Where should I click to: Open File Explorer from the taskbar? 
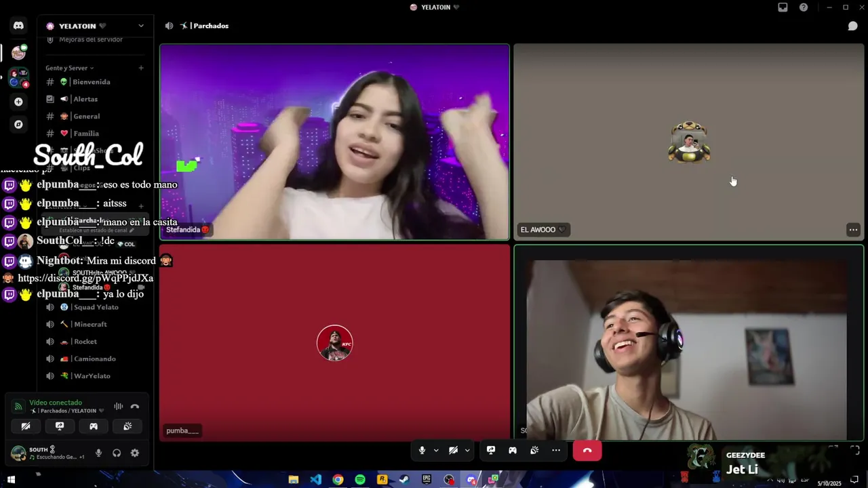(294, 480)
